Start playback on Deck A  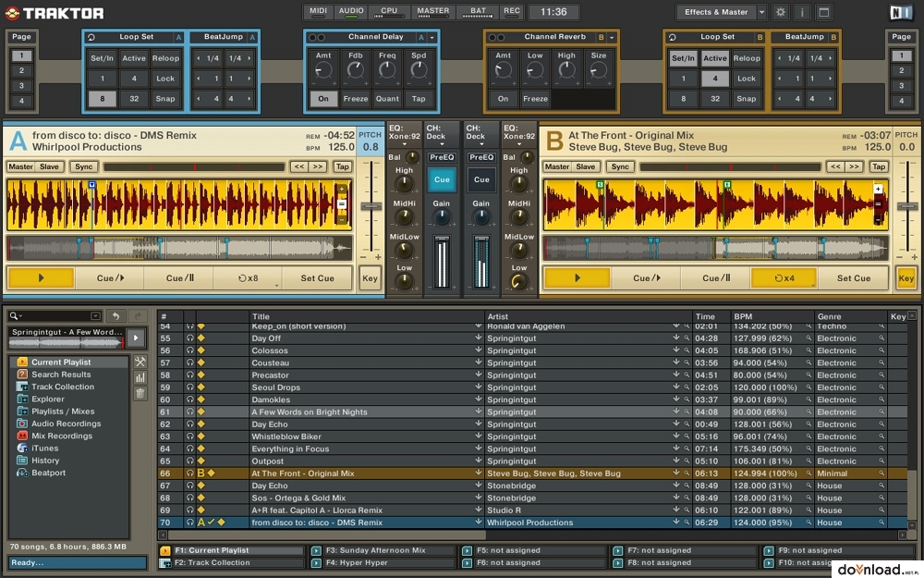[x=41, y=277]
